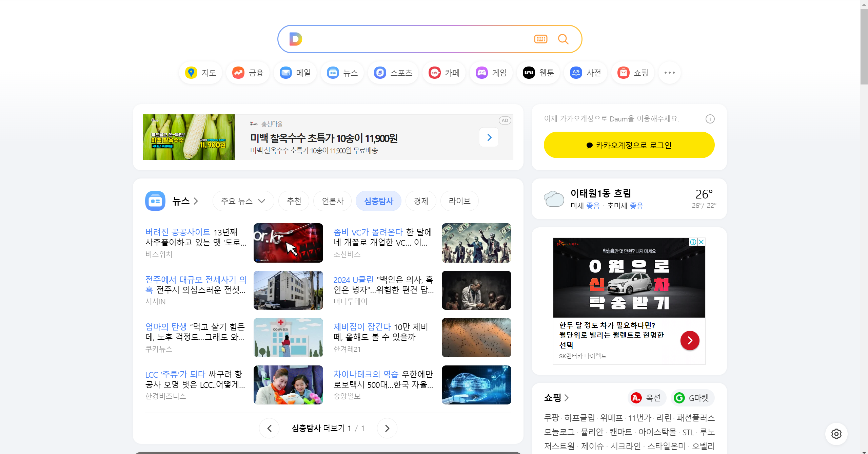Image resolution: width=868 pixels, height=454 pixels.
Task: Open the zombie VC article thumbnail
Action: 476,243
